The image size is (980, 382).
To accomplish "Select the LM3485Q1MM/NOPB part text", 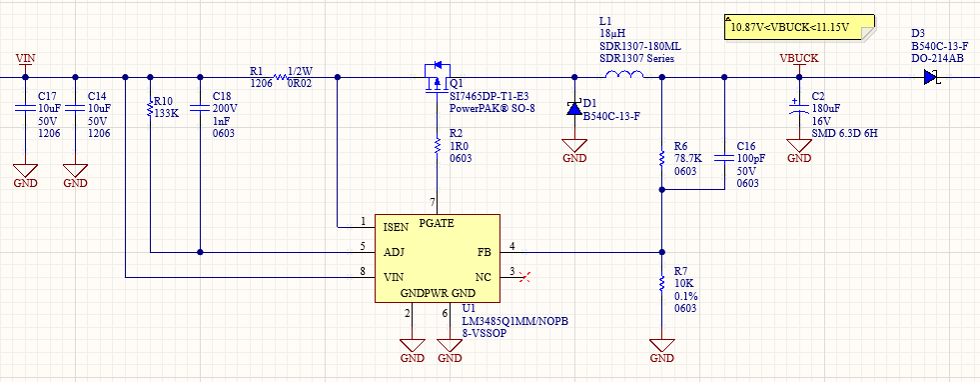I will tap(515, 321).
